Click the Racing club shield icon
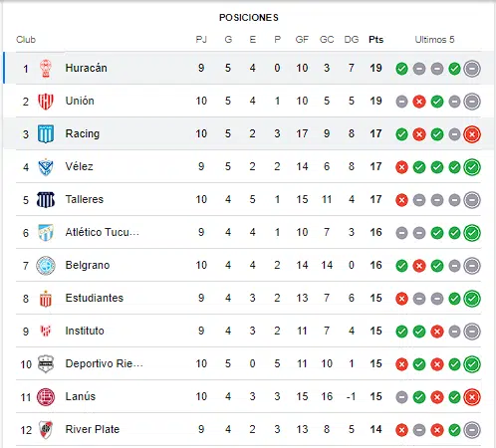This screenshot has height=448, width=496. click(46, 134)
